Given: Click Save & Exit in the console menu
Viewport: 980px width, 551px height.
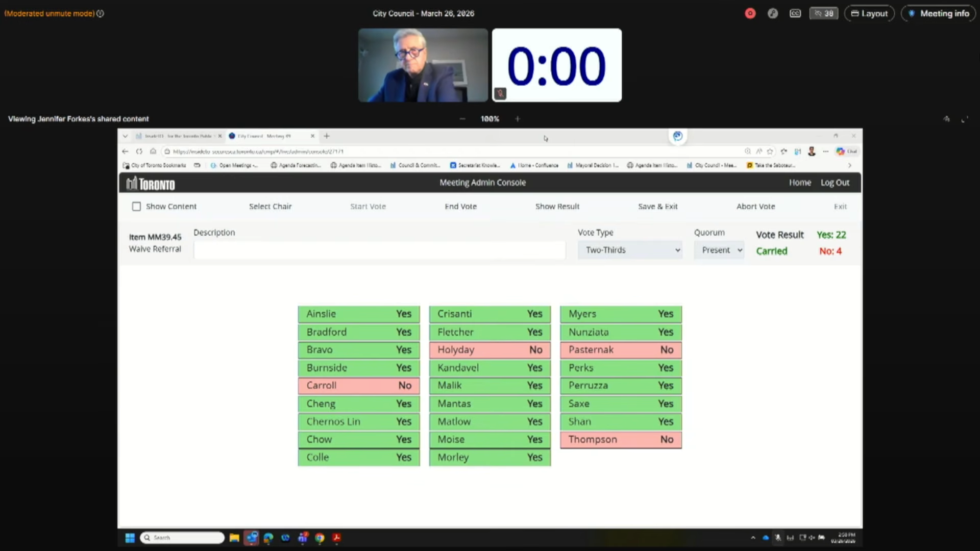Looking at the screenshot, I should point(657,207).
